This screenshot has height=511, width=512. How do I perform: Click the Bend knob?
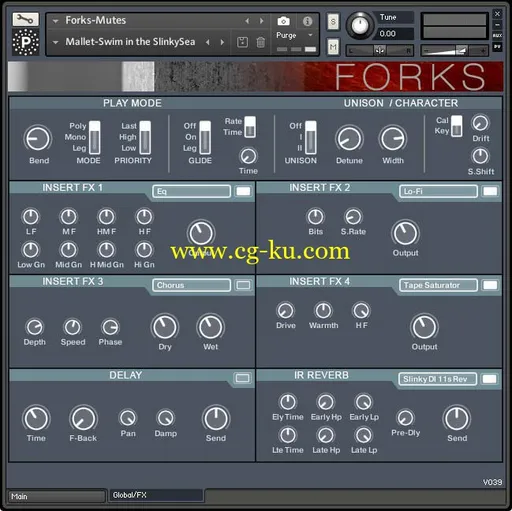[38, 139]
